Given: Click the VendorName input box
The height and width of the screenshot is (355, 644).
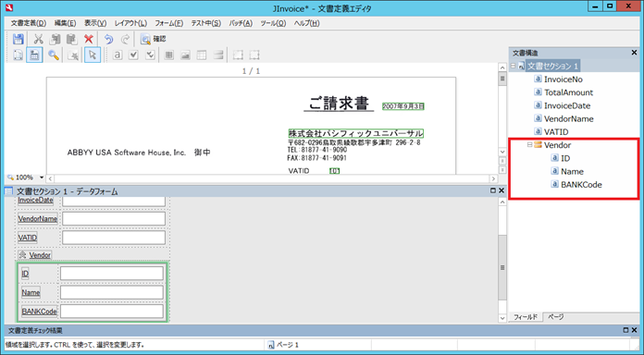Looking at the screenshot, I should 114,218.
